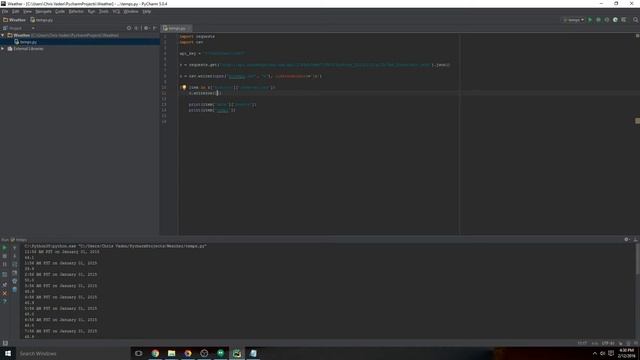Image resolution: width=640 pixels, height=360 pixels.
Task: Open the Code menu
Action: point(60,11)
